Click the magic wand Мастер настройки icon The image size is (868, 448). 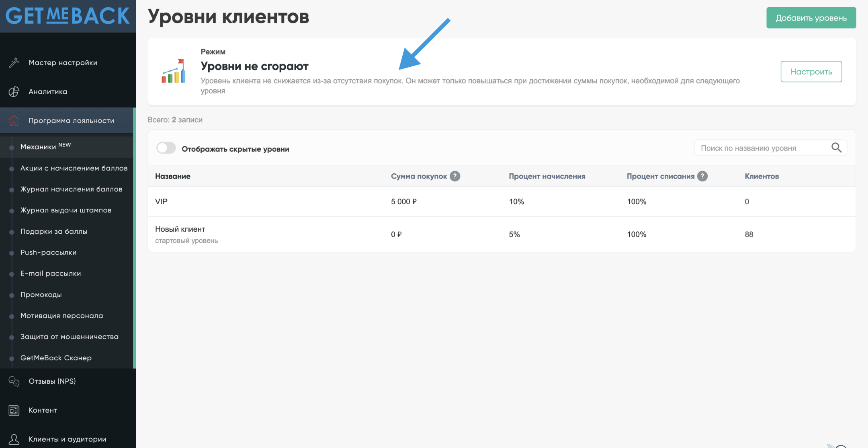[14, 62]
